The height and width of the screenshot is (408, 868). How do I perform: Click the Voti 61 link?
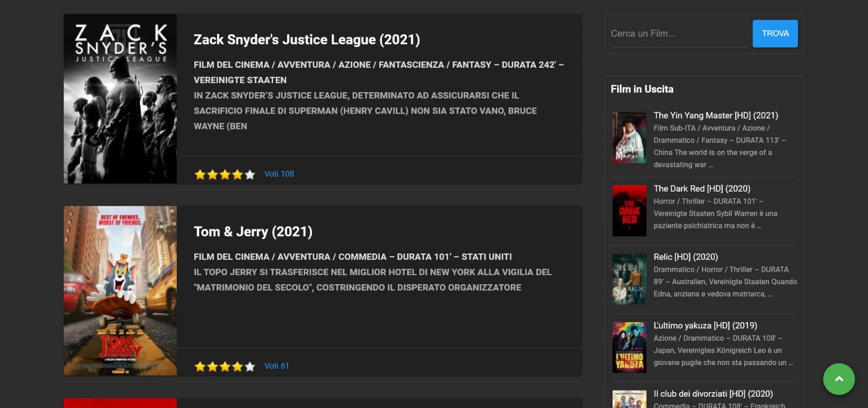point(277,366)
